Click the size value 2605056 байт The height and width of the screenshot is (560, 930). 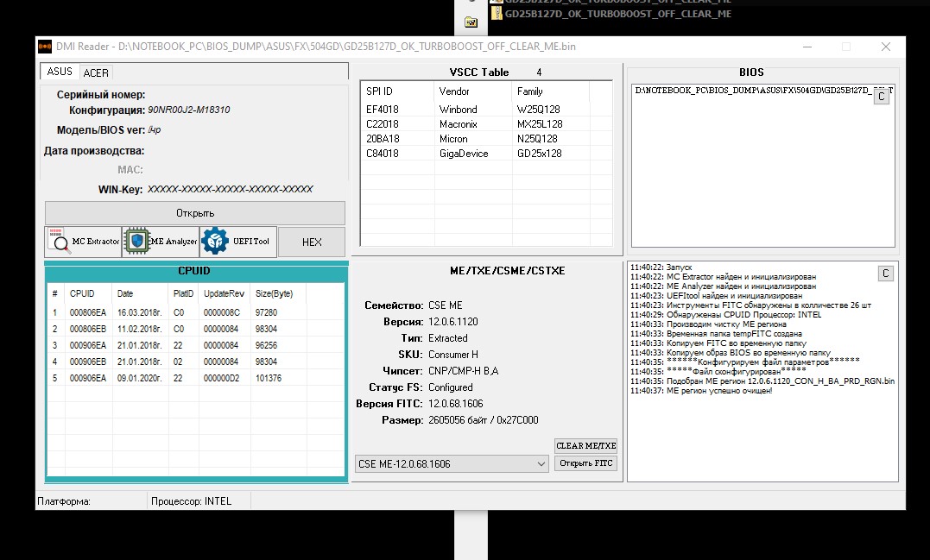(484, 420)
